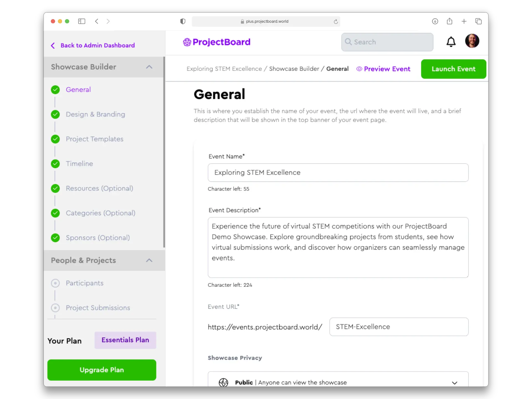Click the privacy shield icon
Screen dimensions: 532x399
(x=183, y=21)
